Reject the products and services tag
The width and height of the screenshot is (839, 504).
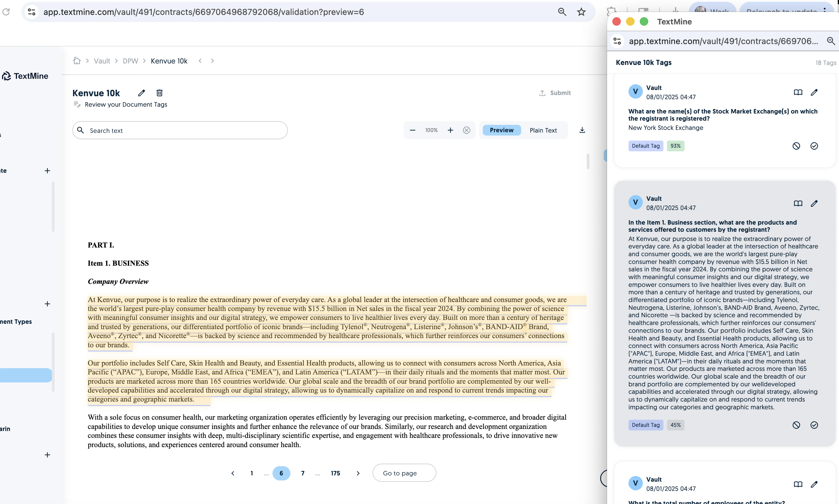pos(796,425)
